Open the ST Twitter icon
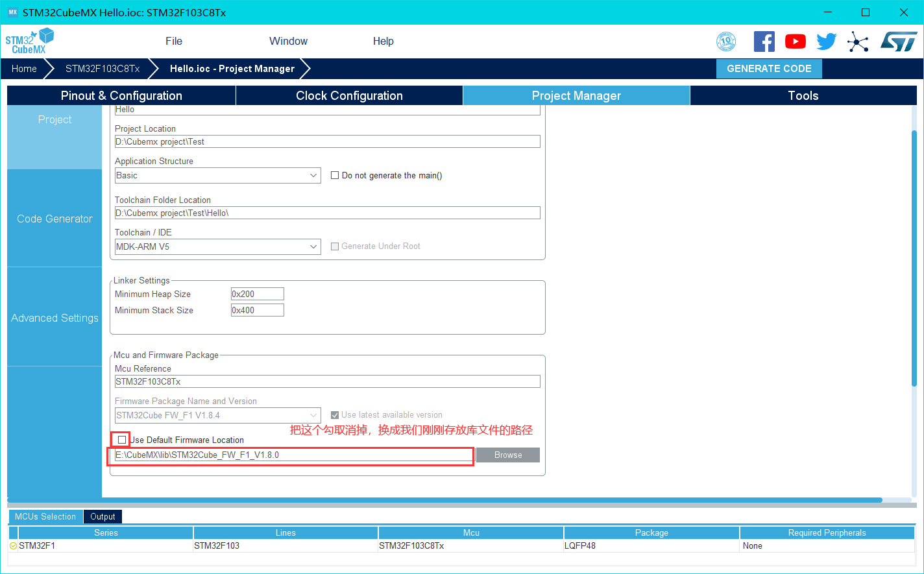Screen dimensions: 924x574 [x=826, y=42]
